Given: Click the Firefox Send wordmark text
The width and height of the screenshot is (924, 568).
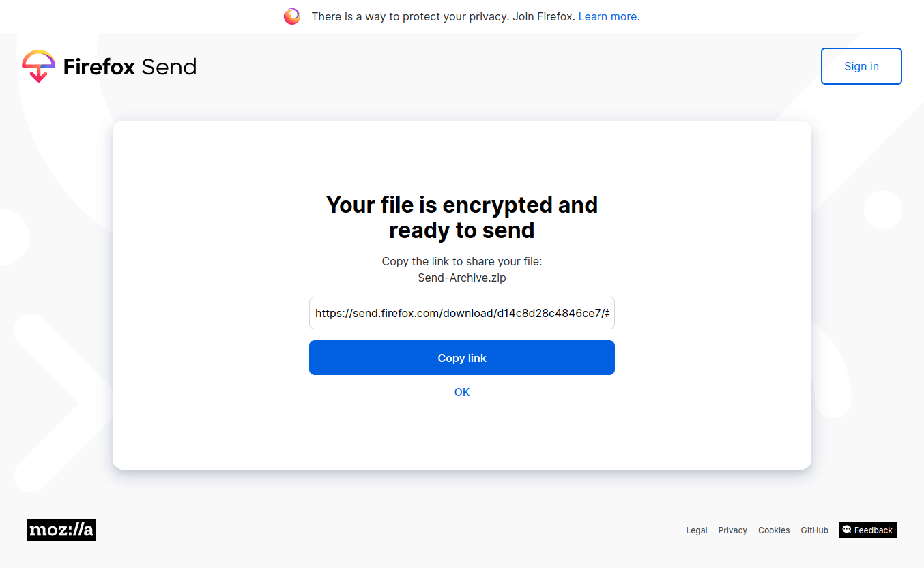Looking at the screenshot, I should 130,67.
